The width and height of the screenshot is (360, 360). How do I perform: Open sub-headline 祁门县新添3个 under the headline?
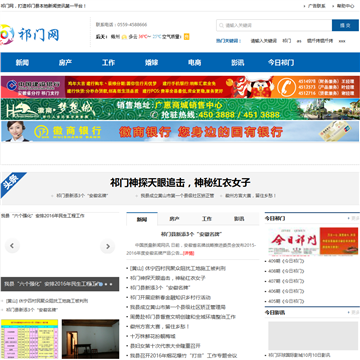pos(82,196)
